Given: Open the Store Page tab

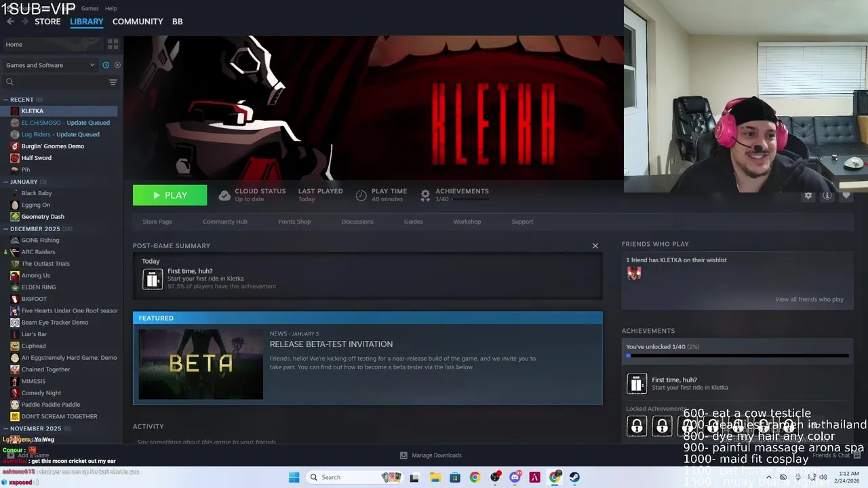Looking at the screenshot, I should click(x=157, y=222).
